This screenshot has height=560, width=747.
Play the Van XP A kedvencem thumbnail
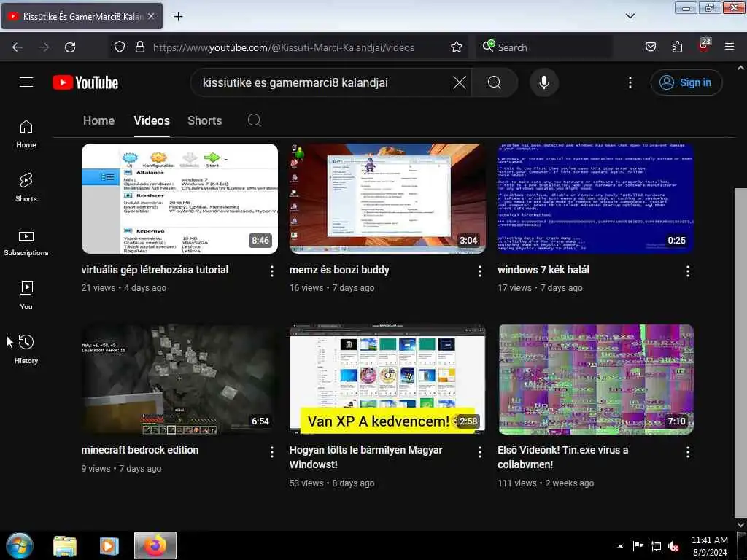(387, 379)
